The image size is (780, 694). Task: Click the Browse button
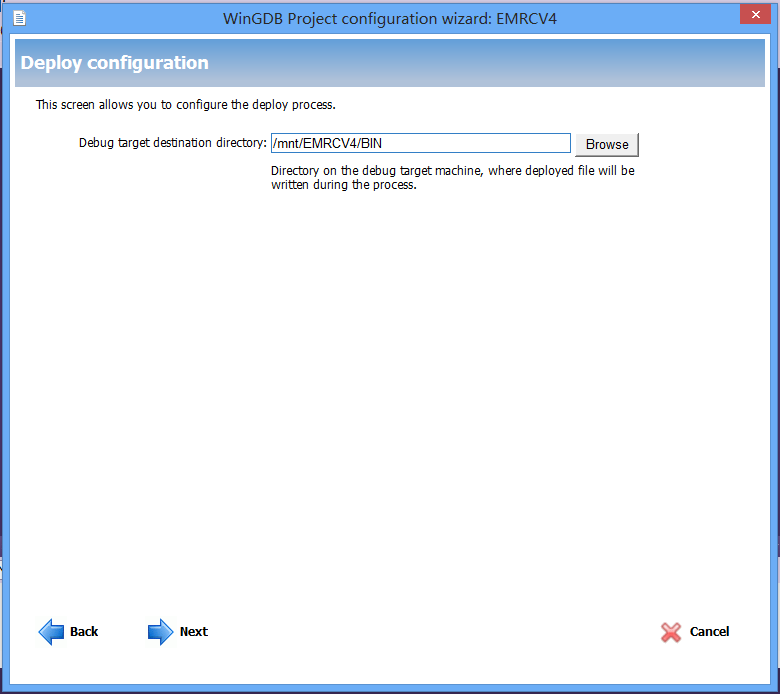tap(607, 144)
